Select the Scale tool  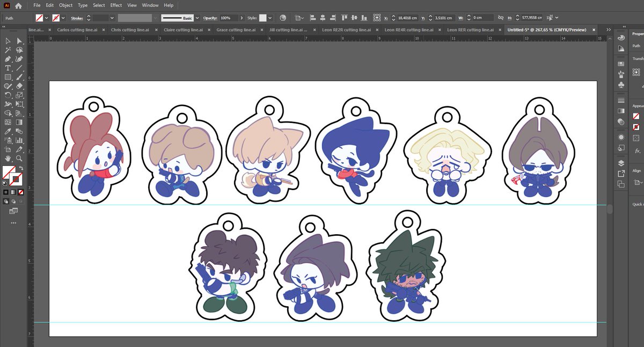click(19, 95)
